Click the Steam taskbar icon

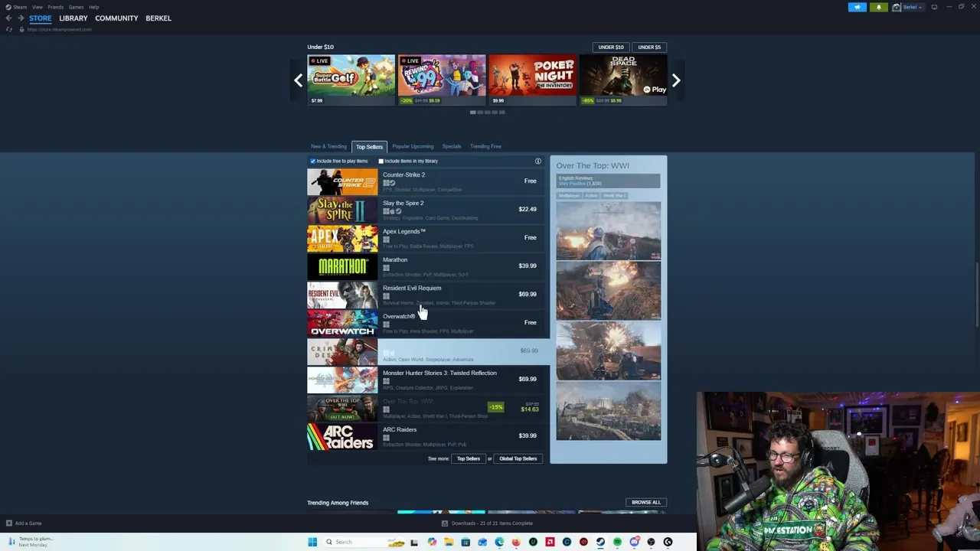coord(600,542)
